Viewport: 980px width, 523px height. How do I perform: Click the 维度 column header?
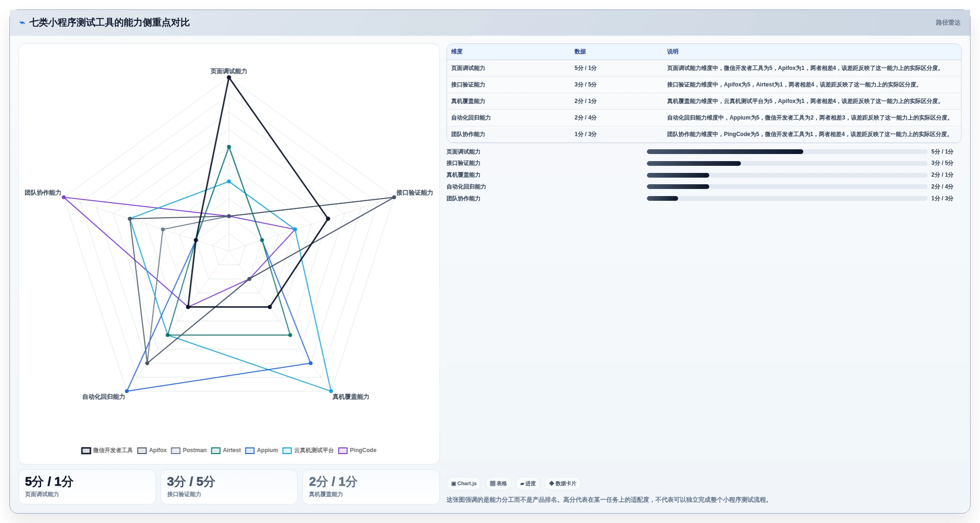click(457, 51)
